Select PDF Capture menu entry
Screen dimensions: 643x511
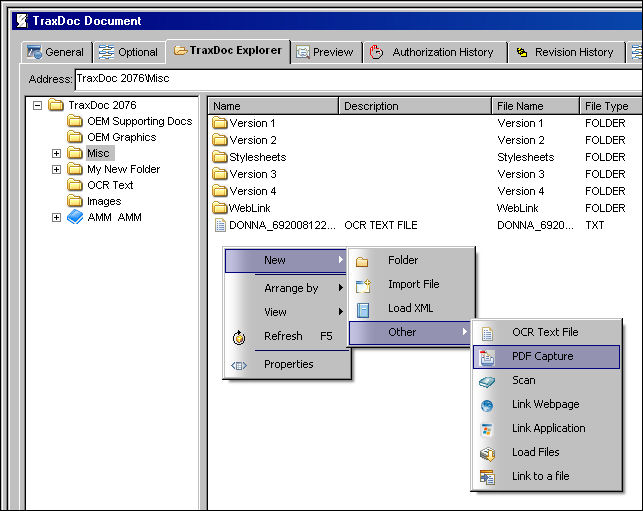(x=546, y=356)
